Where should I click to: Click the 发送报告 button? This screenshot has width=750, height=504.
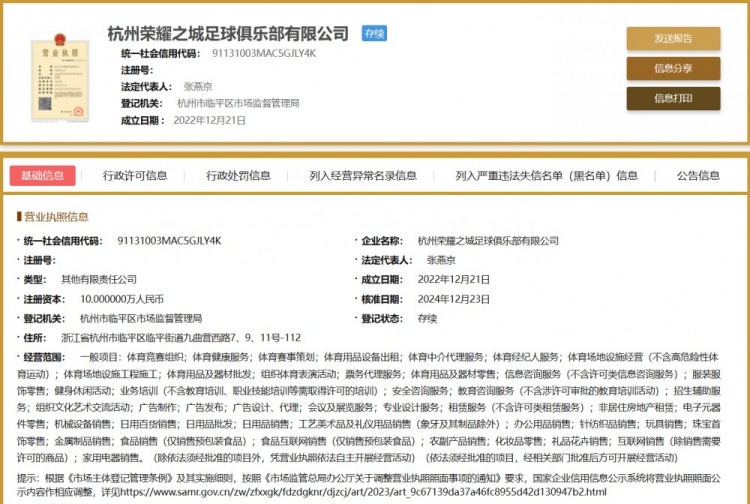click(x=672, y=38)
